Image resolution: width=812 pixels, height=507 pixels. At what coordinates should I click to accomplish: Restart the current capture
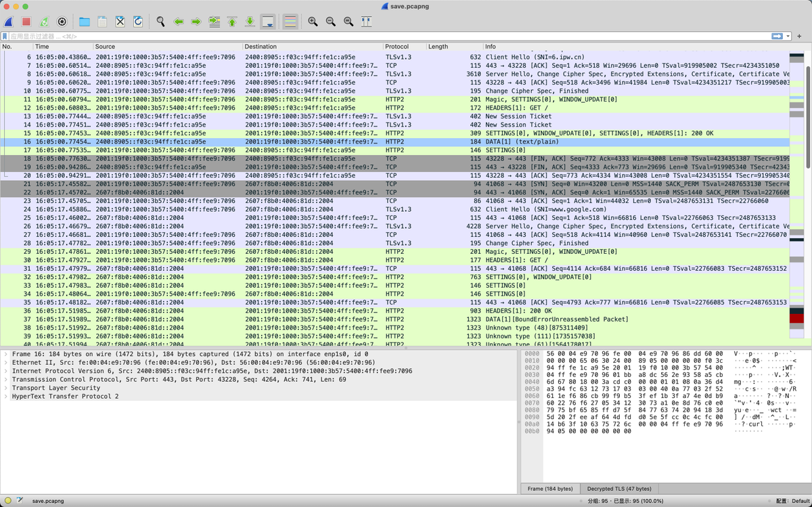coord(44,22)
